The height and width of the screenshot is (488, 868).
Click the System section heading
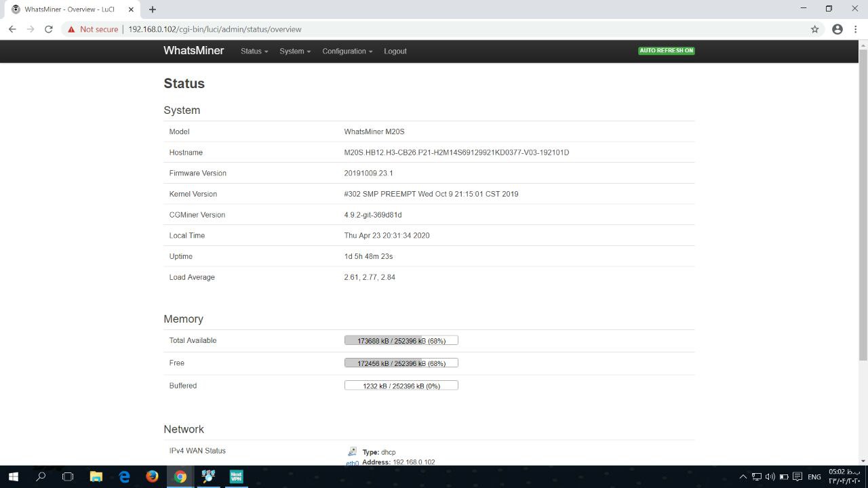tap(182, 110)
